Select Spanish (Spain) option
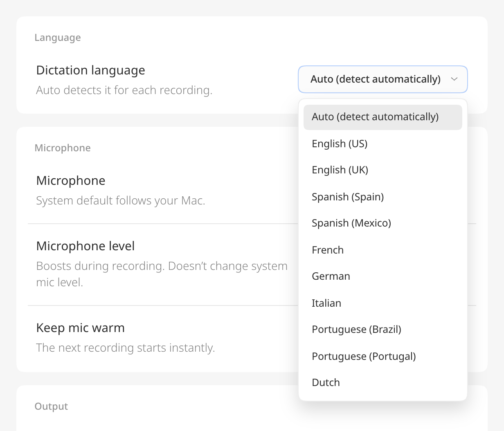The height and width of the screenshot is (431, 504). tap(382, 197)
